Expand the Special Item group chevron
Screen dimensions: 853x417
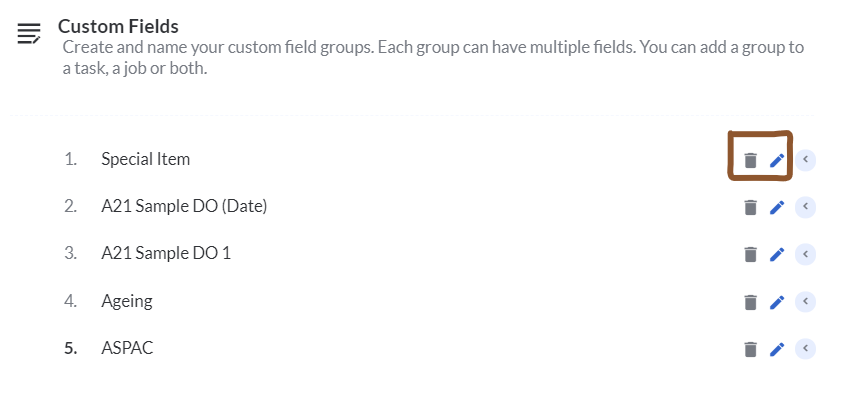tap(806, 160)
